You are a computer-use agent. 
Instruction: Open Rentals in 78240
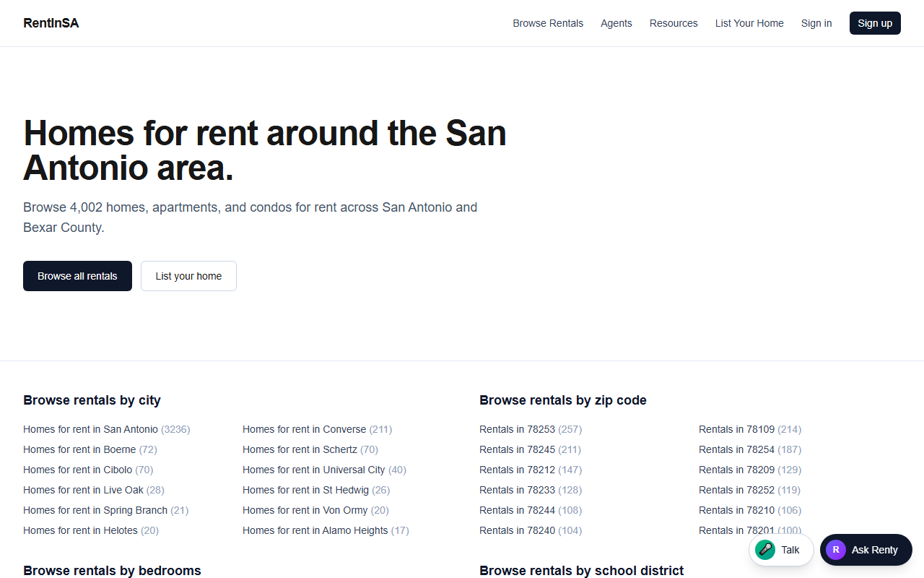click(x=531, y=530)
